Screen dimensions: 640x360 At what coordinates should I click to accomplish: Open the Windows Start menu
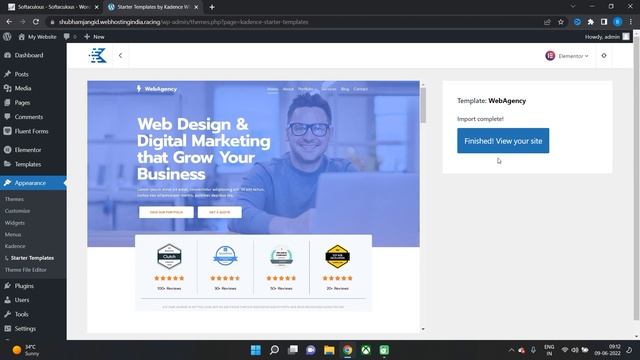256,350
